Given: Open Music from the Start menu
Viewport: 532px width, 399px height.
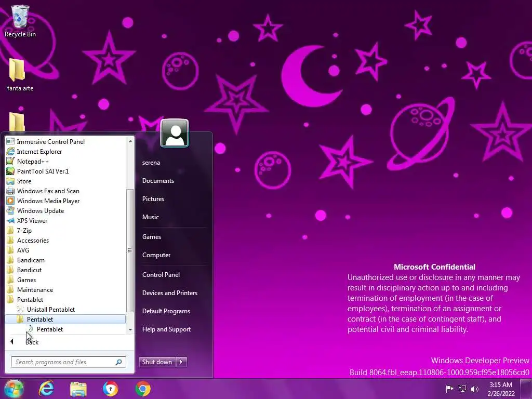Looking at the screenshot, I should 151,217.
